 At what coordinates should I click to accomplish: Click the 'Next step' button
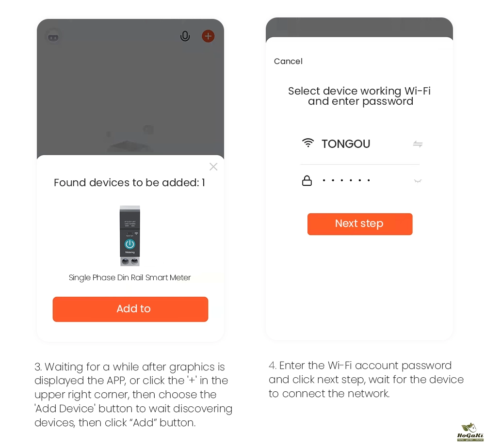click(360, 224)
